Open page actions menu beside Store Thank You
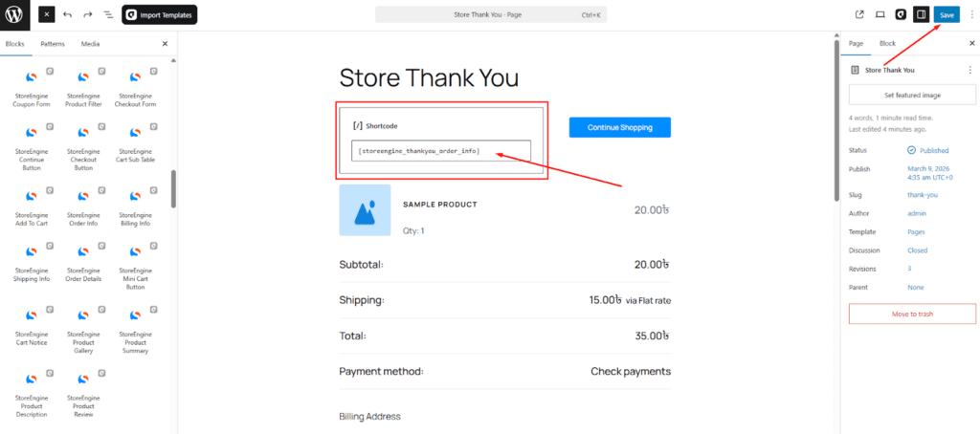The width and height of the screenshot is (980, 434). click(970, 70)
